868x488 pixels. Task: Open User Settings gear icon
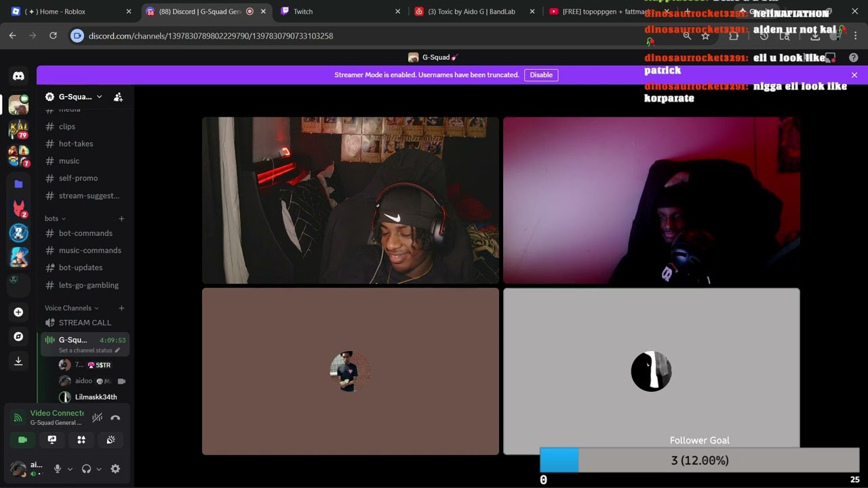click(115, 468)
